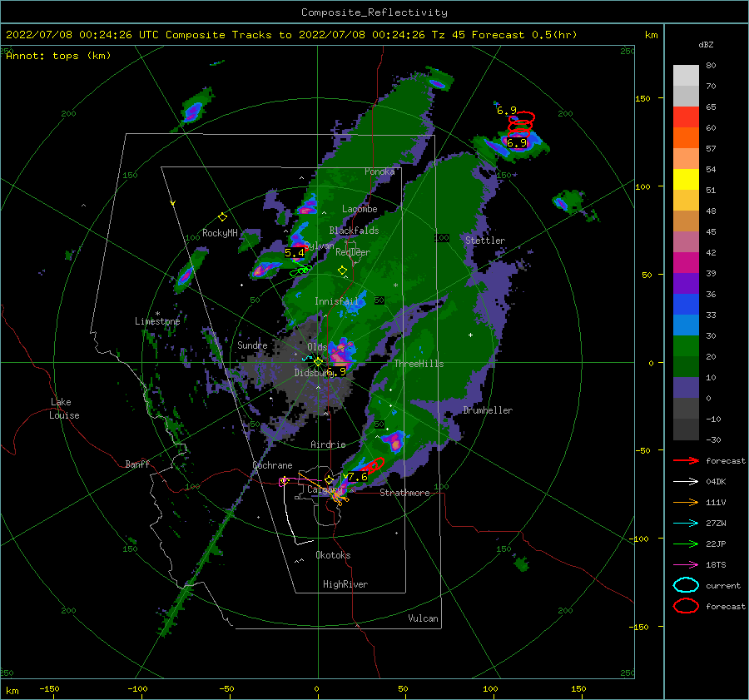The width and height of the screenshot is (749, 700).
Task: Click the magenta 39-42 dBZ swatch
Action: [686, 263]
